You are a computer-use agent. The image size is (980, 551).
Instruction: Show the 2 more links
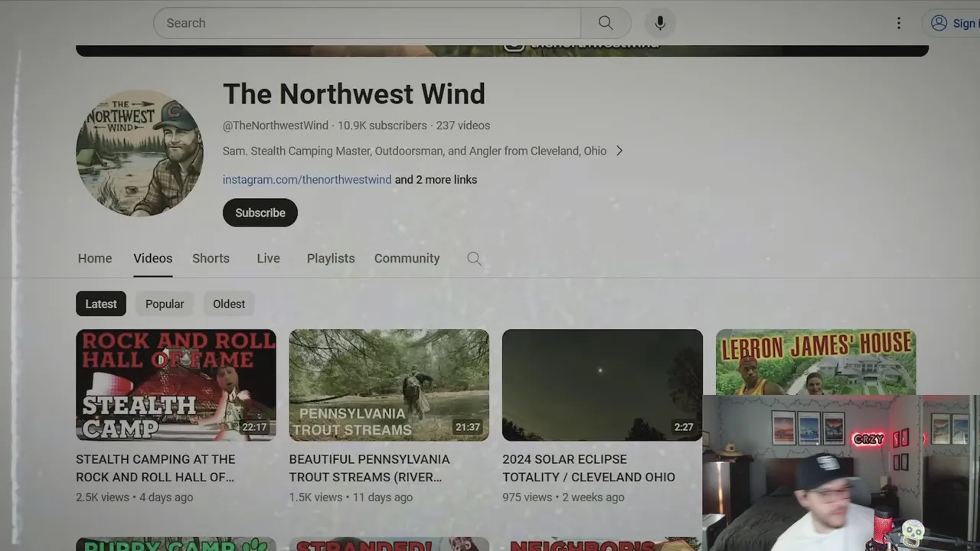click(x=436, y=180)
